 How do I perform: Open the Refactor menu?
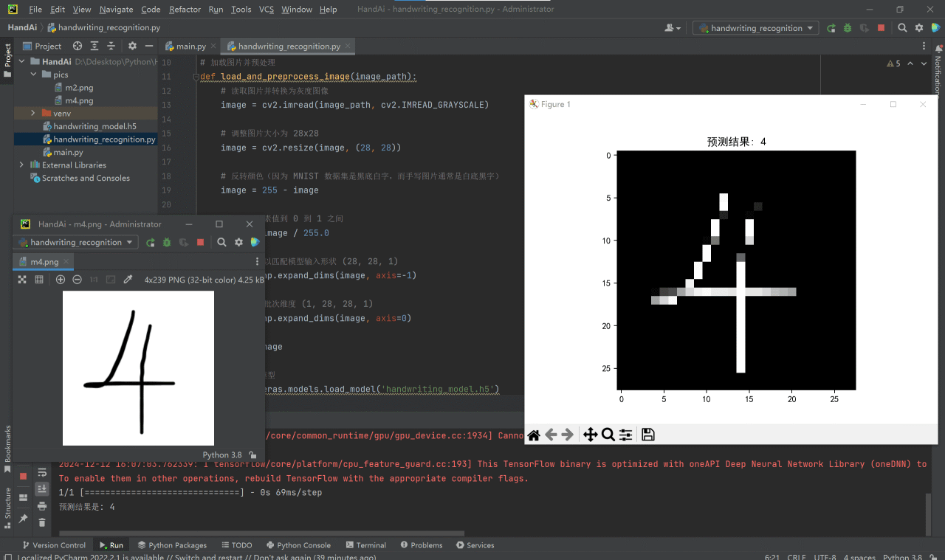pyautogui.click(x=185, y=10)
